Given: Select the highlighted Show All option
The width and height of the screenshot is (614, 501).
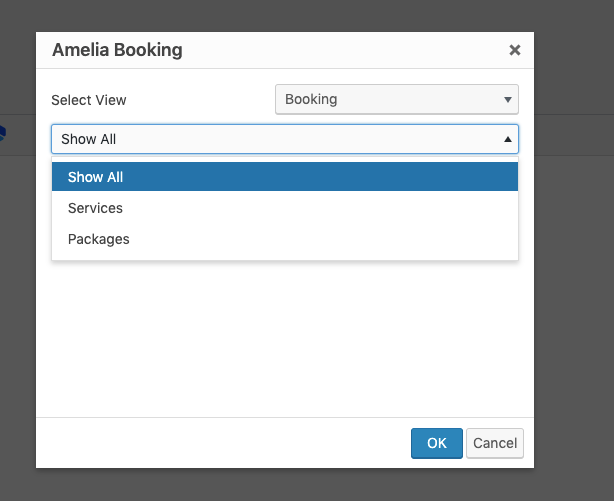Looking at the screenshot, I should pos(285,177).
